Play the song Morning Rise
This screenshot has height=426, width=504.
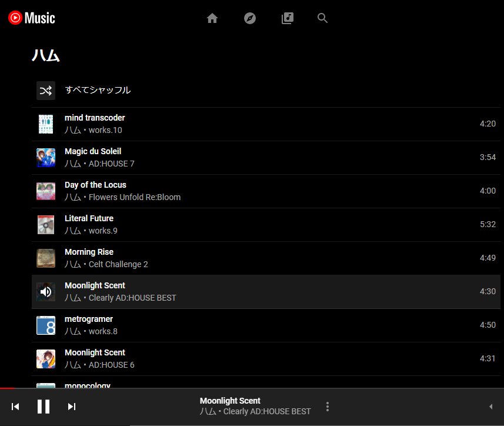click(89, 252)
